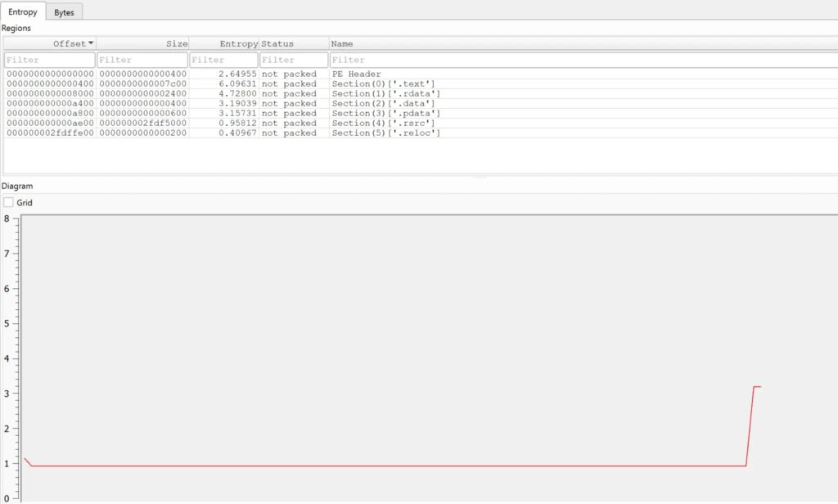Select the Section(2) .data row

(x=382, y=104)
